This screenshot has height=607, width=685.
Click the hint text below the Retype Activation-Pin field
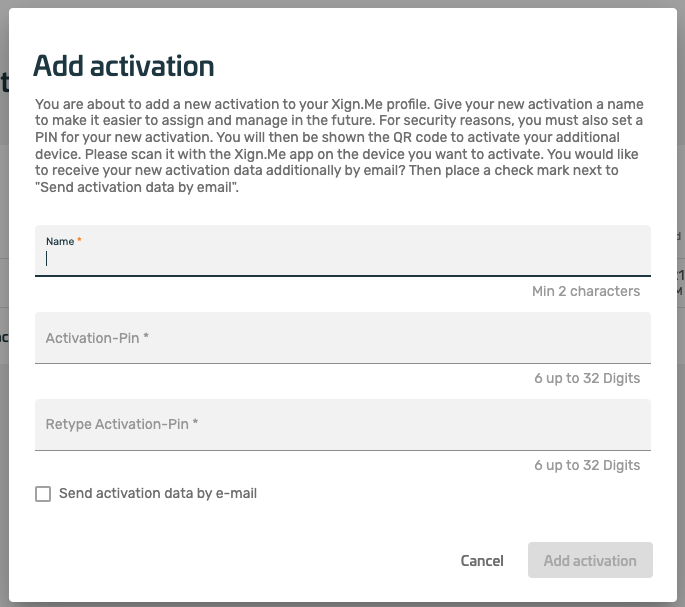(x=587, y=465)
